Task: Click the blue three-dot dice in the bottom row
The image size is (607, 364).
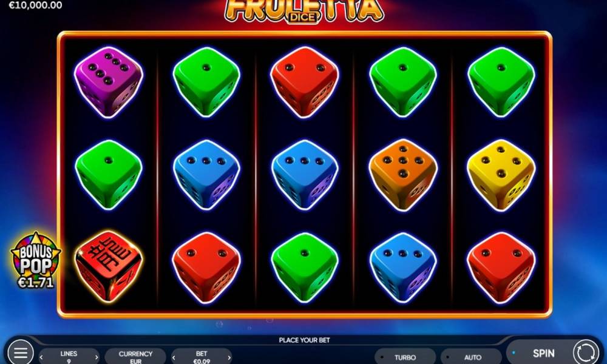Action: 403,267
